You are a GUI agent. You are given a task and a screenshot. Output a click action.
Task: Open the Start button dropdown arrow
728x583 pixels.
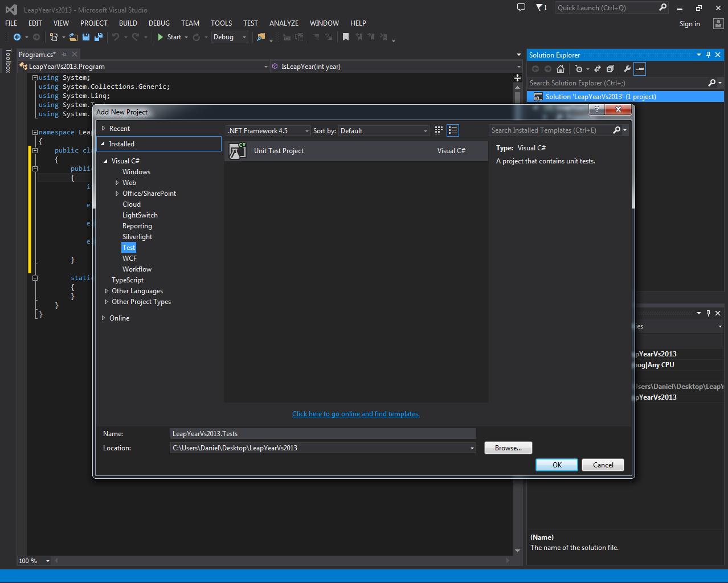coord(186,37)
